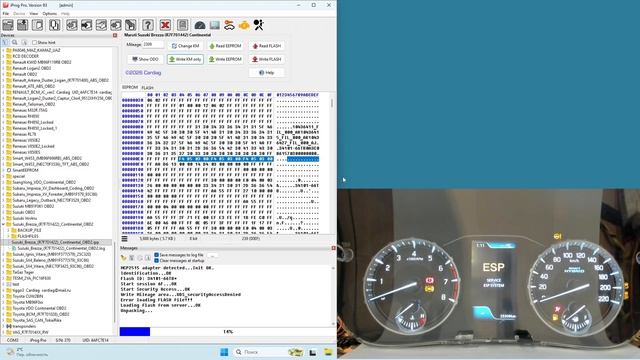The image size is (640, 360).
Task: Click the Write KM only button
Action: click(185, 59)
